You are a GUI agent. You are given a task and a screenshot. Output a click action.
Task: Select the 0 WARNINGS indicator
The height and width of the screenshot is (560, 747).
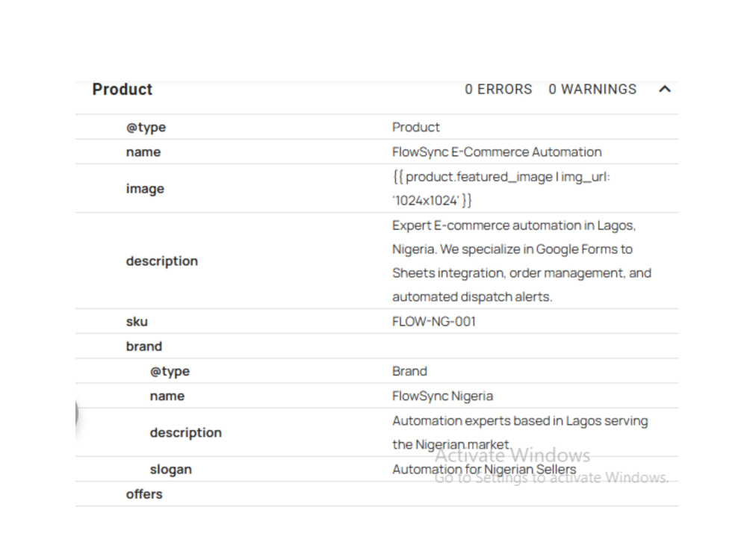[x=592, y=89]
